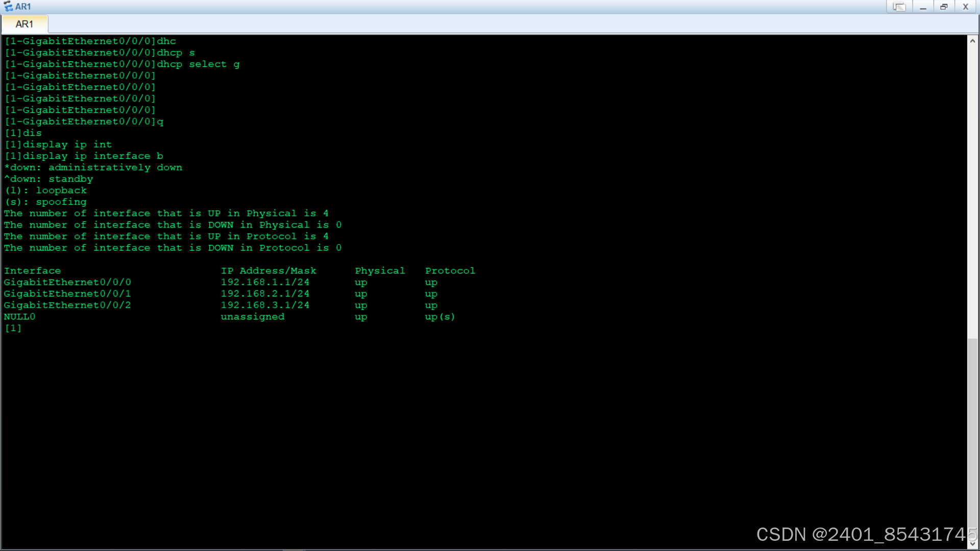Click the 'dhcp select g' command line
Viewport: 980px width, 551px height.
198,64
